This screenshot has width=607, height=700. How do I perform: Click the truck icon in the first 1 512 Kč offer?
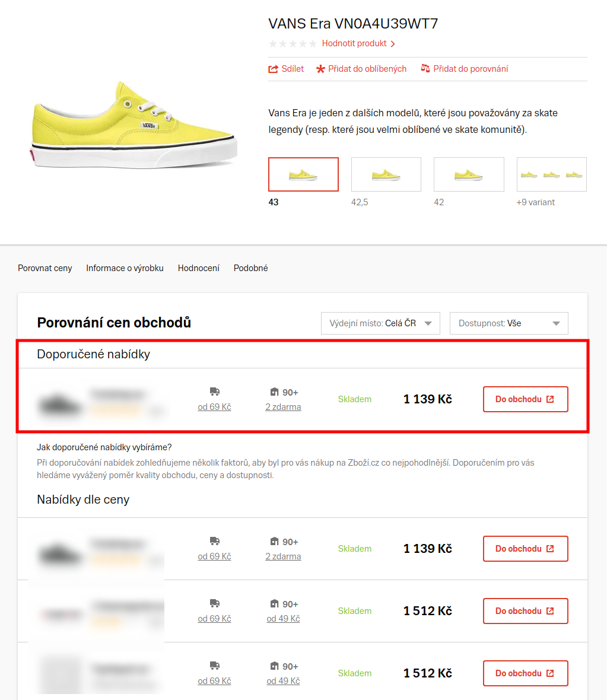pos(214,603)
